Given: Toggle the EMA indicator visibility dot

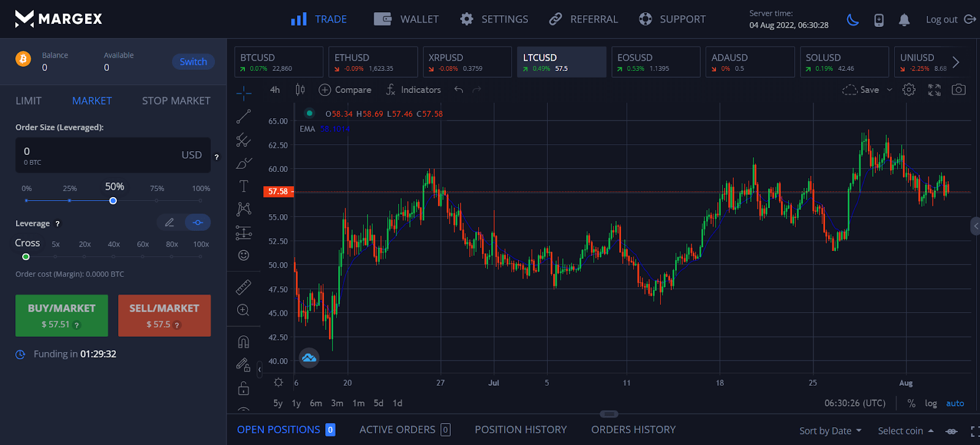Looking at the screenshot, I should (309, 113).
